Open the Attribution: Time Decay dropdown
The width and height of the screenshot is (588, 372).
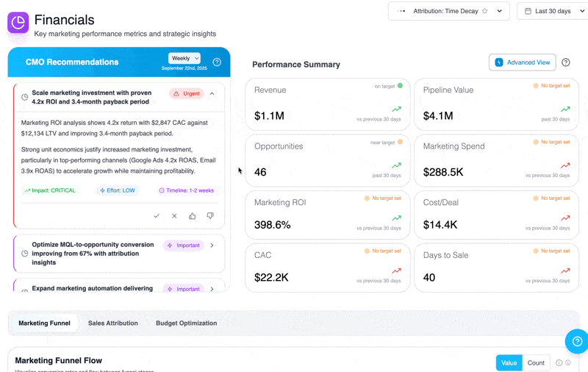pyautogui.click(x=449, y=11)
